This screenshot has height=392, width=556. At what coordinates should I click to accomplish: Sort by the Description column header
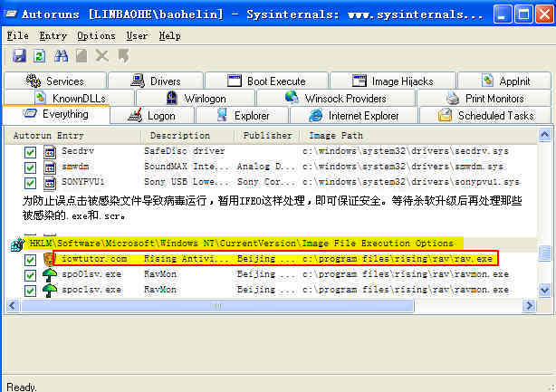coord(187,136)
